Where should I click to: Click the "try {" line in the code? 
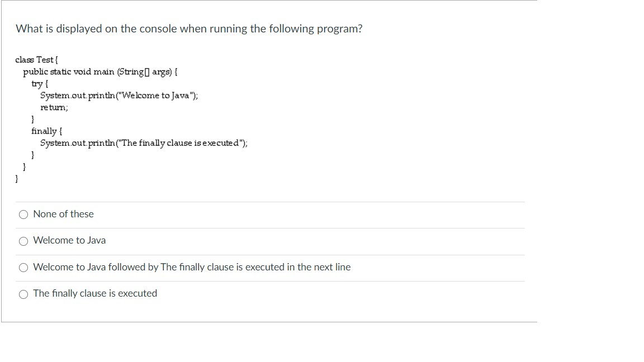click(x=39, y=83)
